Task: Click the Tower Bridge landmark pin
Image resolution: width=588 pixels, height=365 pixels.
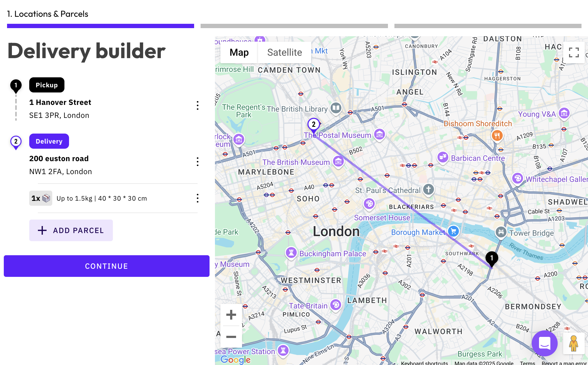Action: pyautogui.click(x=501, y=232)
